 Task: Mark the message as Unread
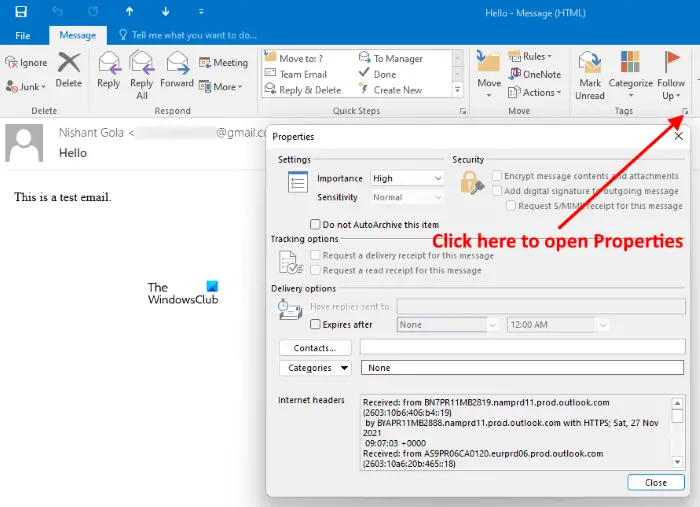[x=590, y=75]
